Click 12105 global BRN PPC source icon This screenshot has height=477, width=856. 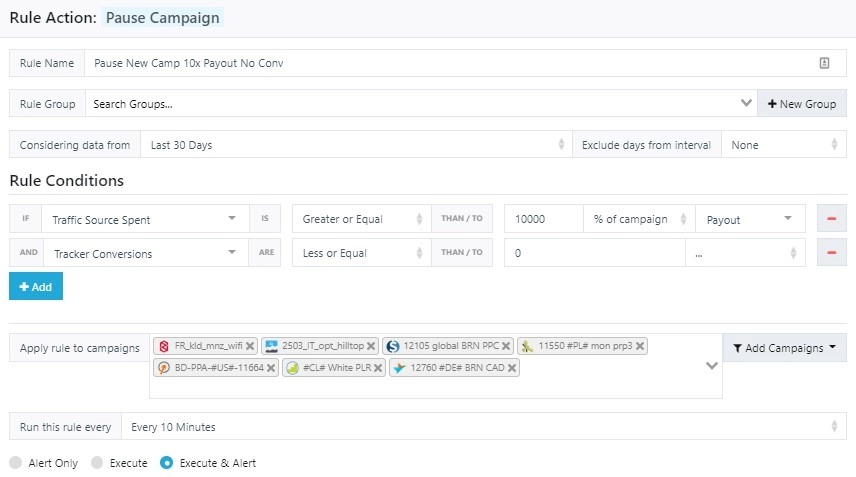pyautogui.click(x=393, y=346)
